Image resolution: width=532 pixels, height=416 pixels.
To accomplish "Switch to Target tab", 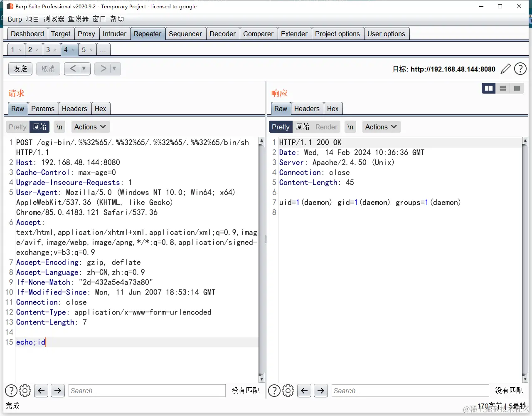I will point(61,34).
